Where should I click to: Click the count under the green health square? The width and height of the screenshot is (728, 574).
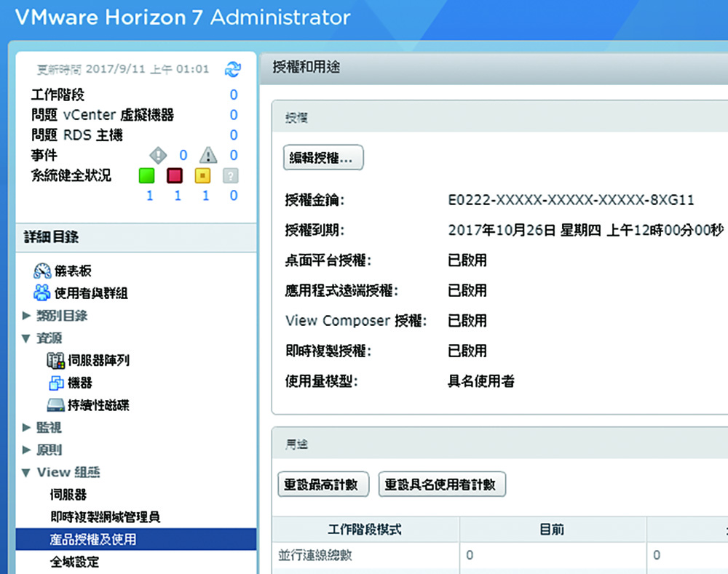coord(149,196)
